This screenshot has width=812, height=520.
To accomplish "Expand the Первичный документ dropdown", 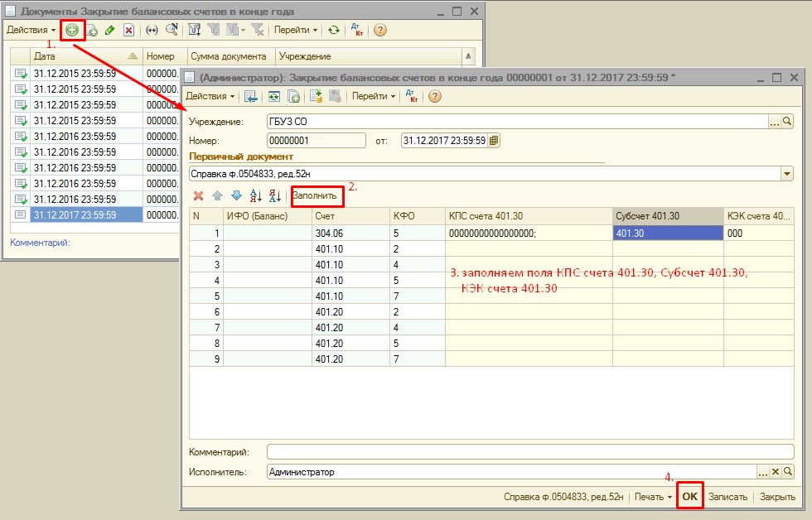I will pos(786,175).
